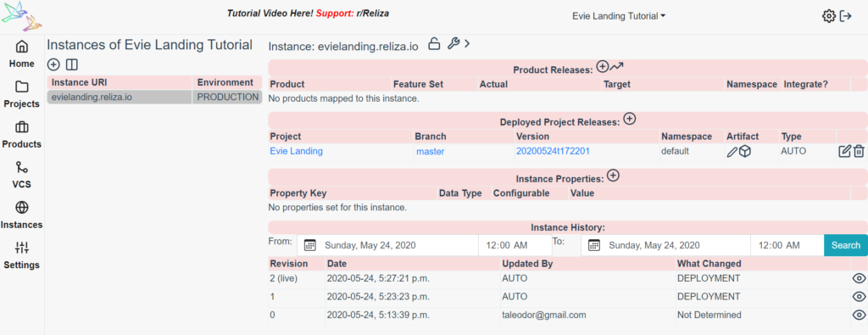This screenshot has width=868, height=335.
Task: Add instance property plus icon
Action: pyautogui.click(x=613, y=176)
